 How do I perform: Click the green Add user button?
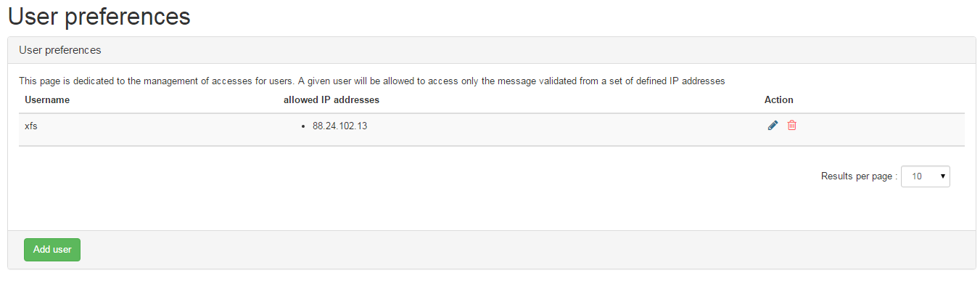pyautogui.click(x=52, y=249)
